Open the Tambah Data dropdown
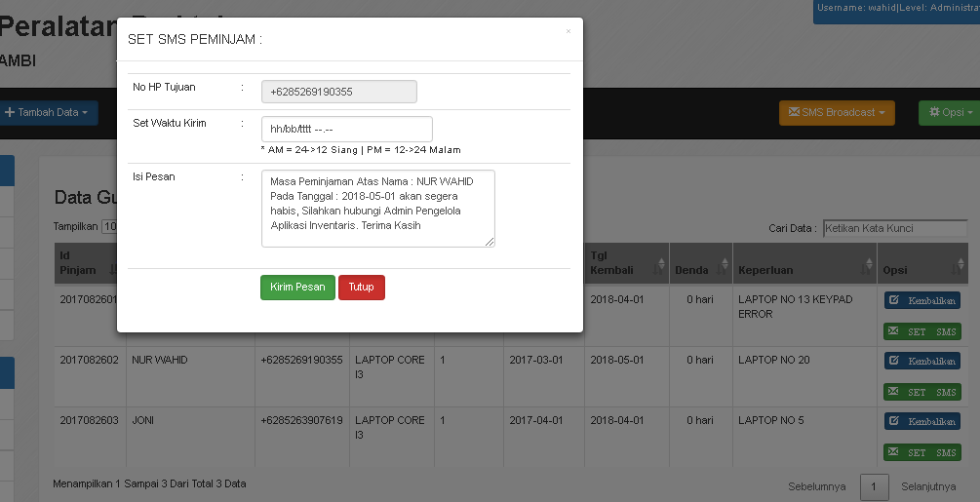Image resolution: width=980 pixels, height=502 pixels. (48, 112)
